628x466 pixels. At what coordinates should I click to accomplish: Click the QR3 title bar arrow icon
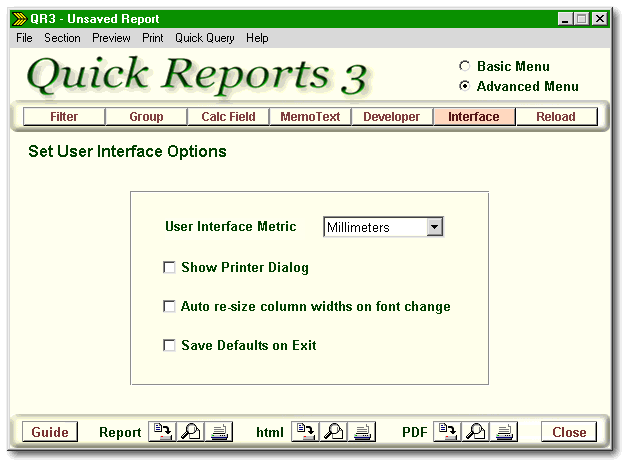pyautogui.click(x=19, y=19)
